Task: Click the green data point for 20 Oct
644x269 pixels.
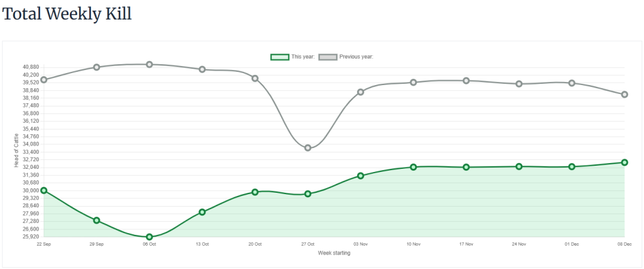Action: (255, 192)
